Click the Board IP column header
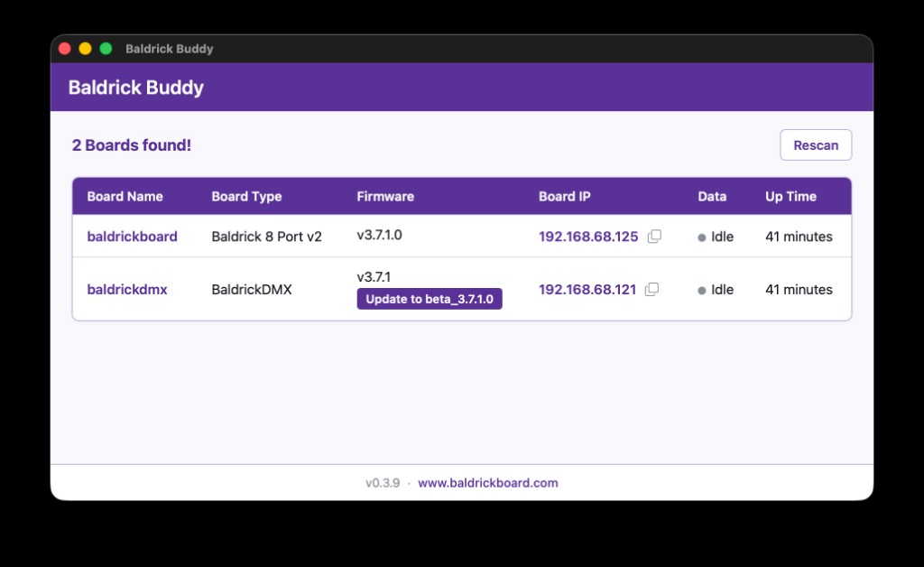Screen dimensions: 924x567 click(x=565, y=196)
